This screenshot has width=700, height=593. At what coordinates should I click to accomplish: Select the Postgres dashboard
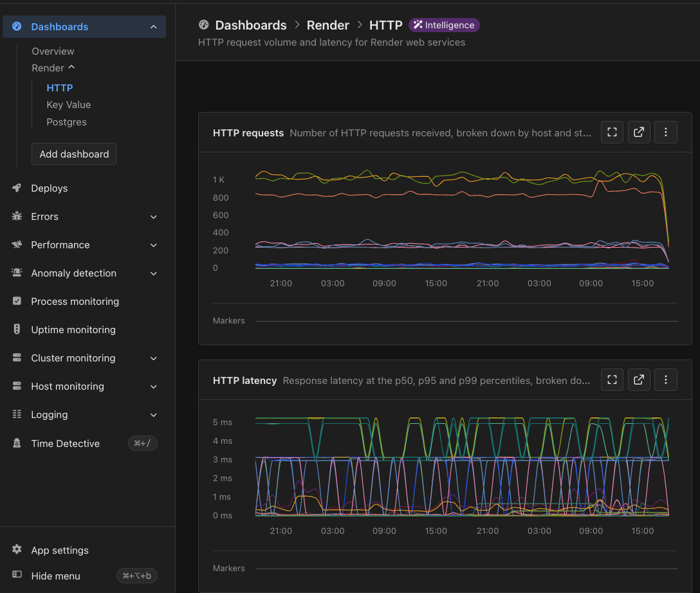pyautogui.click(x=66, y=122)
